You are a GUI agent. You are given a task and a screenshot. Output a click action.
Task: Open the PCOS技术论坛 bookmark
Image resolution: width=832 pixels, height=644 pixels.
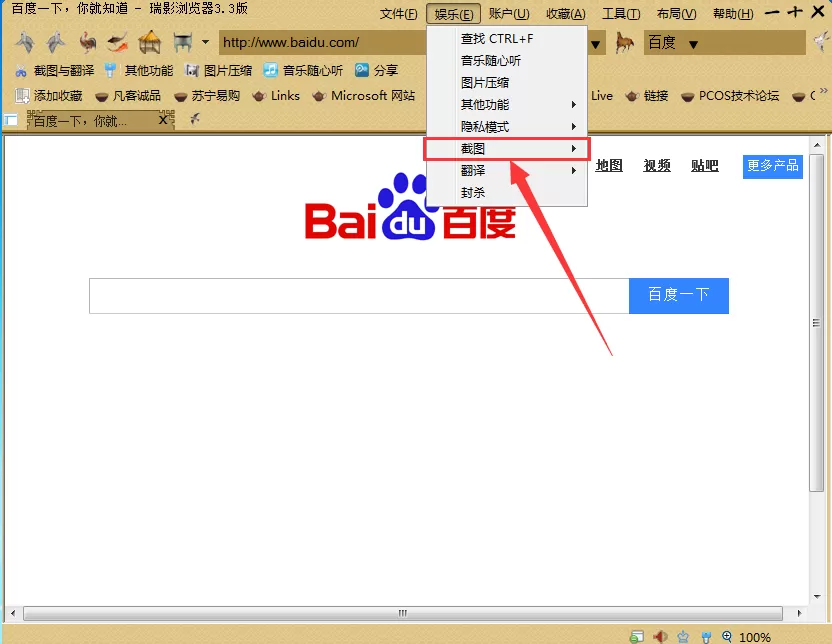point(730,96)
